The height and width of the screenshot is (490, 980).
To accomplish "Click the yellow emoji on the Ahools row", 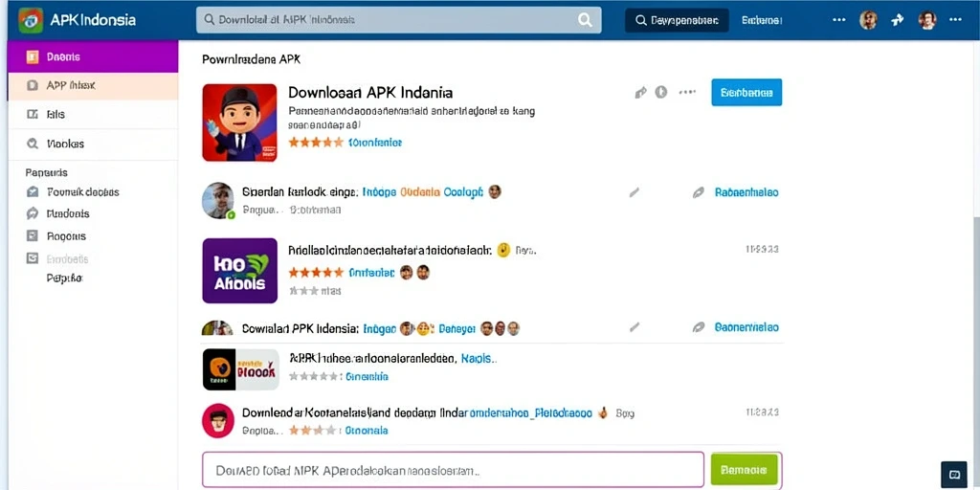I will (503, 251).
